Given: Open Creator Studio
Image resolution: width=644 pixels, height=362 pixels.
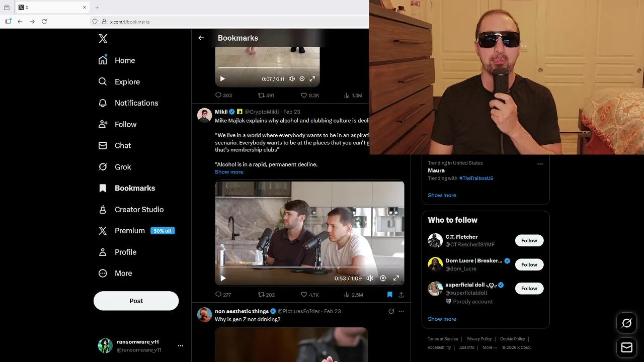Looking at the screenshot, I should (x=131, y=209).
